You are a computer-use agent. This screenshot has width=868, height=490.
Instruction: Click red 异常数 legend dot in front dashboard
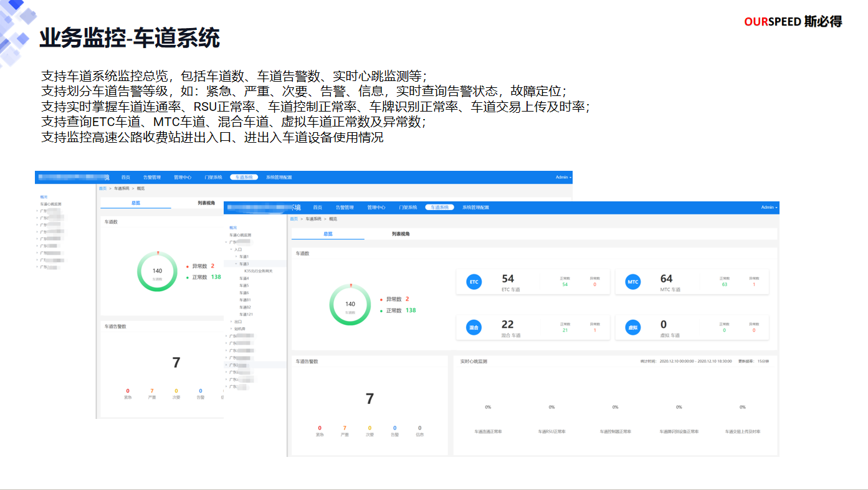pos(381,300)
